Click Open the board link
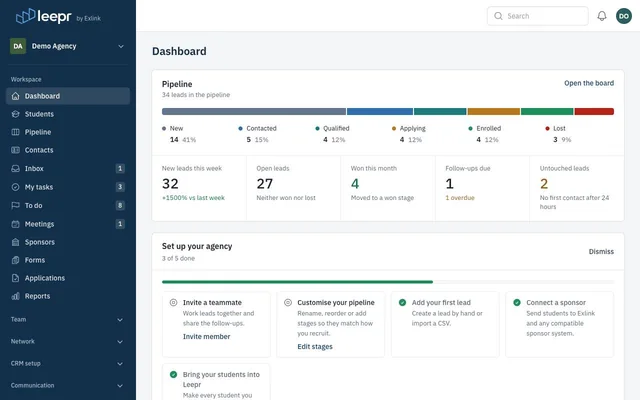 [589, 83]
